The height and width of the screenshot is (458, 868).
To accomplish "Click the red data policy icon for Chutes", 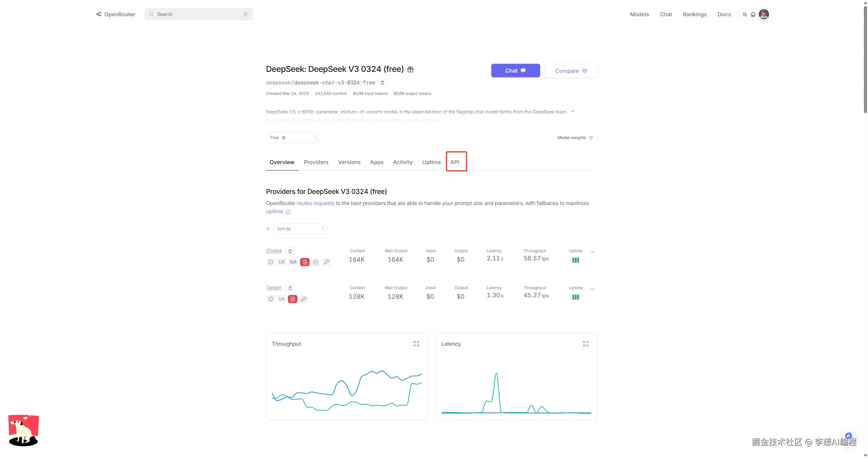I will coord(304,262).
